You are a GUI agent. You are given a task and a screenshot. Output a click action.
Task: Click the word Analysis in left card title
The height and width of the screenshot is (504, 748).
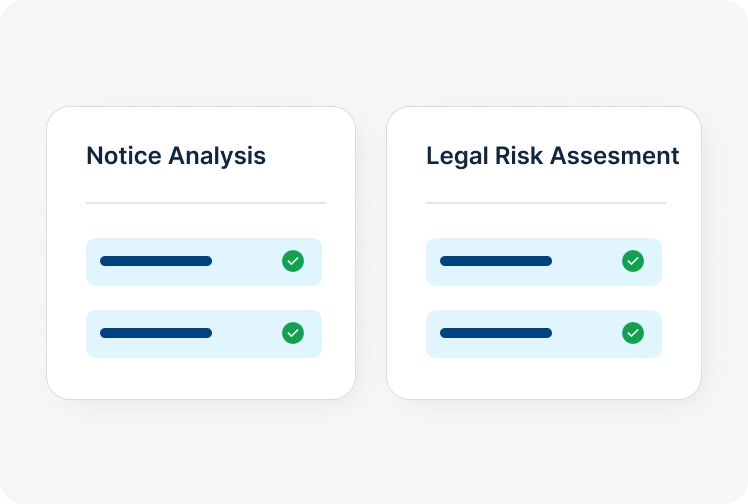[x=217, y=156]
